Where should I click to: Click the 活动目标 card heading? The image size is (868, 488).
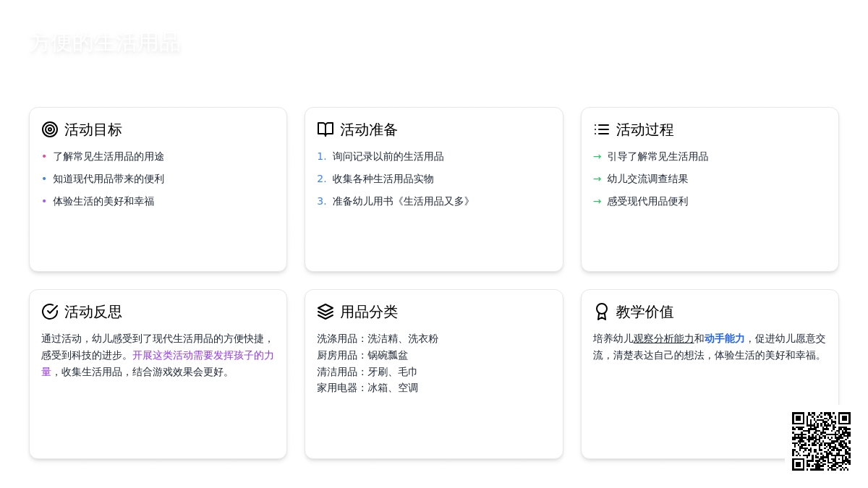pos(93,129)
